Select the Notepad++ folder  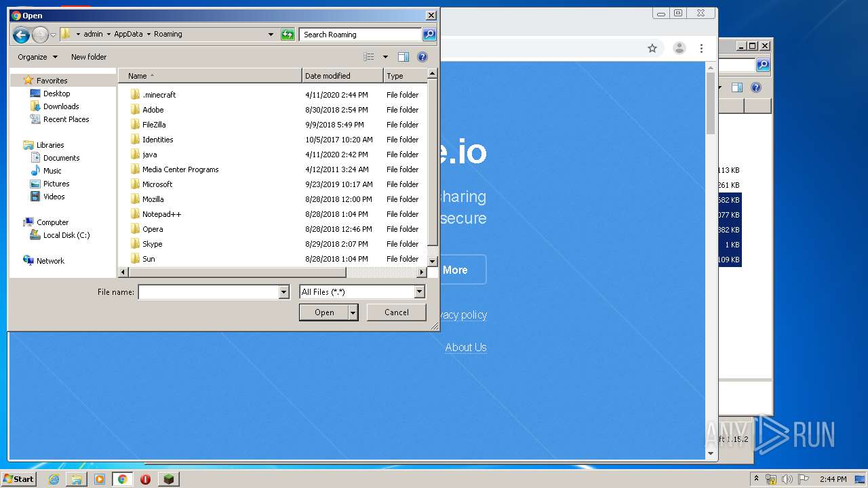point(161,214)
